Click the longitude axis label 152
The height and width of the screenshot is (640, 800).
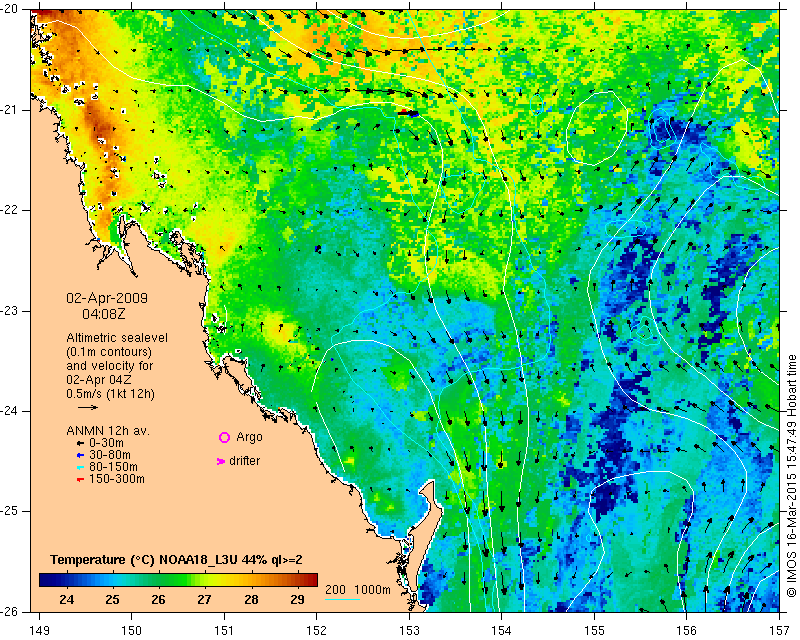[x=316, y=631]
